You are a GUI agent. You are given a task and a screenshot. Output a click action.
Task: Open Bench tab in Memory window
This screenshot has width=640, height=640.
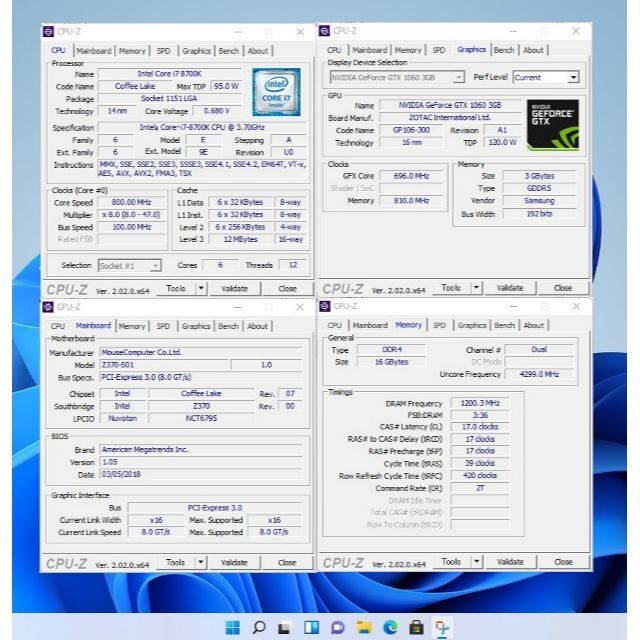pos(504,325)
